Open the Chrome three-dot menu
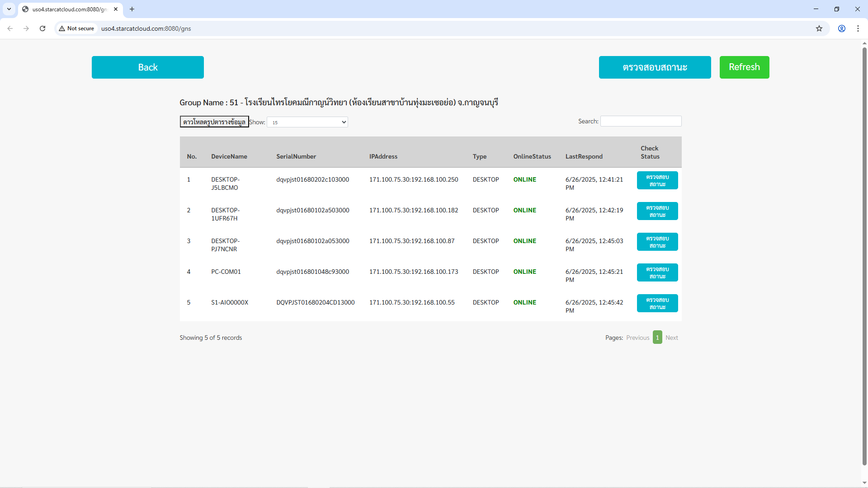Viewport: 868px width, 488px height. [858, 28]
